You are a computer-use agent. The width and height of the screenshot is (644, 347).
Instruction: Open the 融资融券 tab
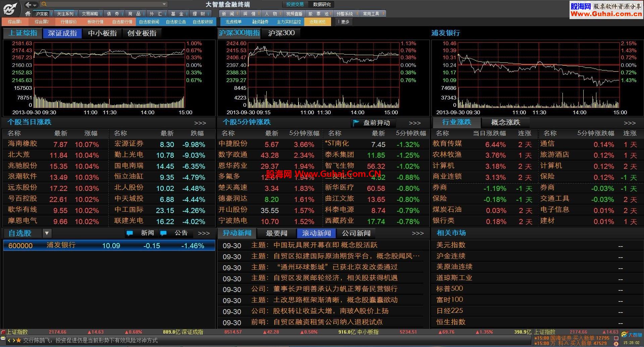(260, 22)
